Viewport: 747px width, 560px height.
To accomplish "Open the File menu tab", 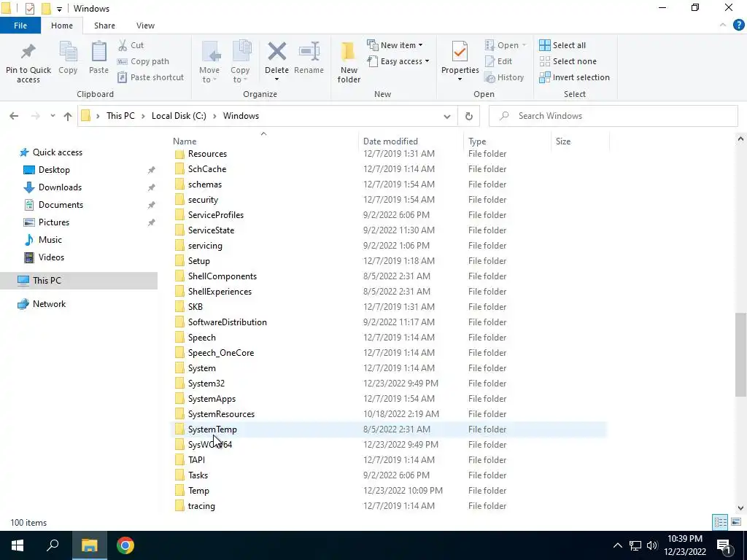I will [x=20, y=26].
